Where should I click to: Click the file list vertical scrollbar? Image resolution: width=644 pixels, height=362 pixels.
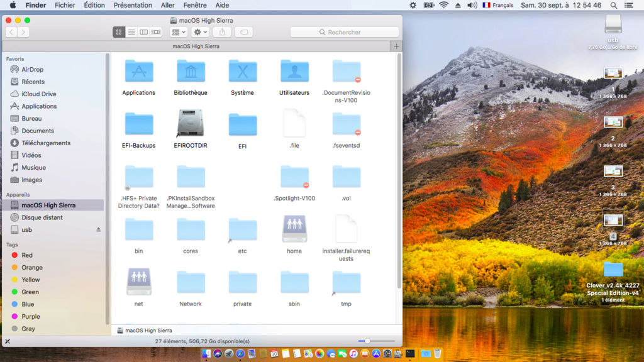pyautogui.click(x=399, y=170)
